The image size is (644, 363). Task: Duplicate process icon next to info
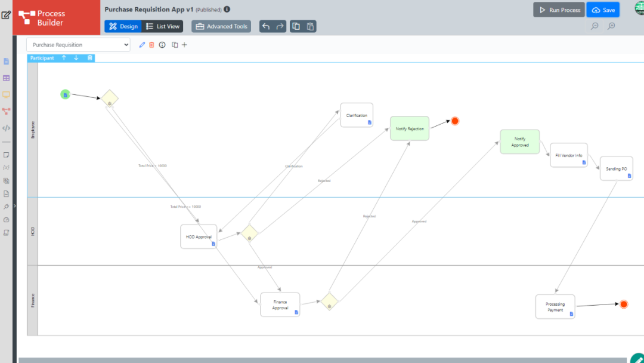point(175,45)
